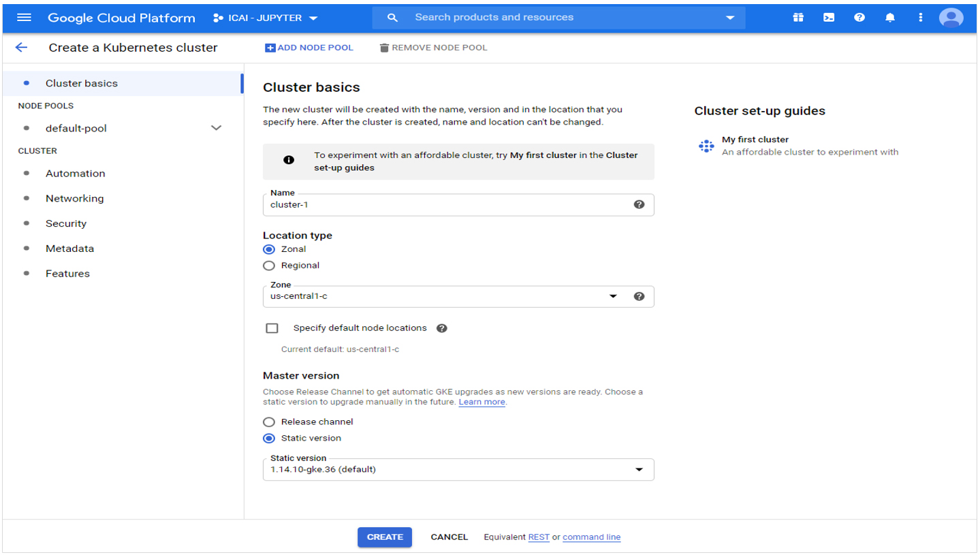Click the user account avatar
Viewport: 980px width, 555px height.
click(951, 18)
